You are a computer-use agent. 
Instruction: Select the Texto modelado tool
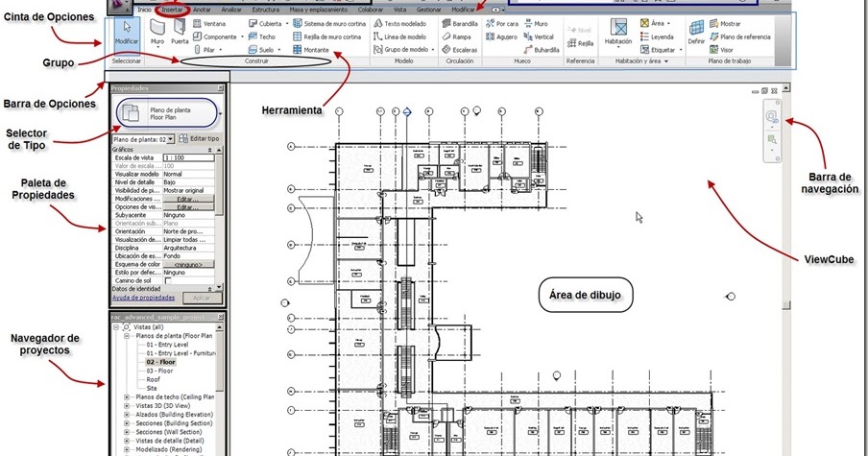400,24
